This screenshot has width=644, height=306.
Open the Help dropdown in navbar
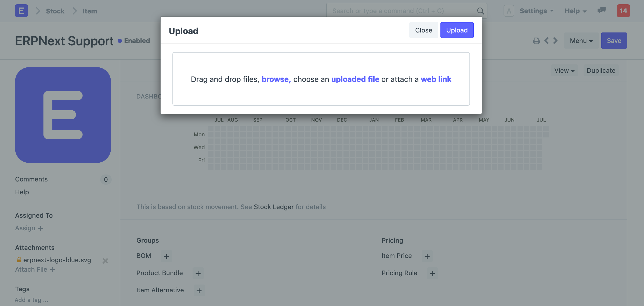[576, 11]
